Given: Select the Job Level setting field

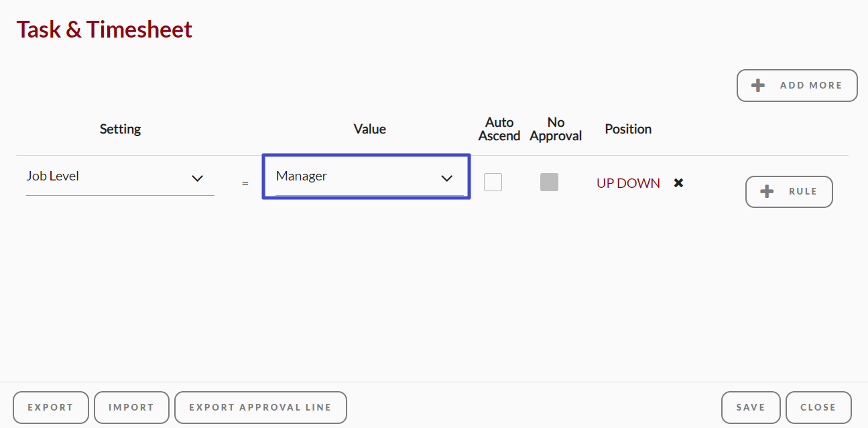Looking at the screenshot, I should click(120, 177).
